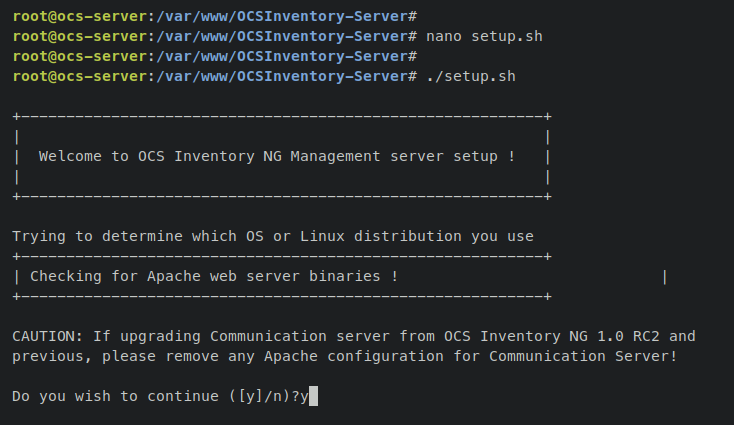Click the './setup.sh' command text
734x425 pixels.
pos(471,76)
